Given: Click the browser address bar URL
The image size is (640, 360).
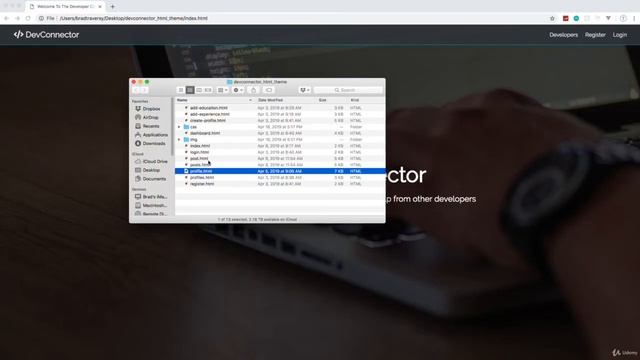Looking at the screenshot, I should click(134, 18).
